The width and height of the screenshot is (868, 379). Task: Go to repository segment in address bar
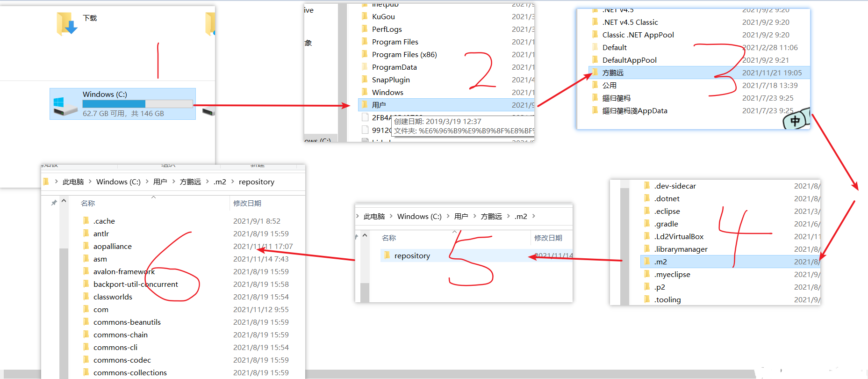point(256,182)
